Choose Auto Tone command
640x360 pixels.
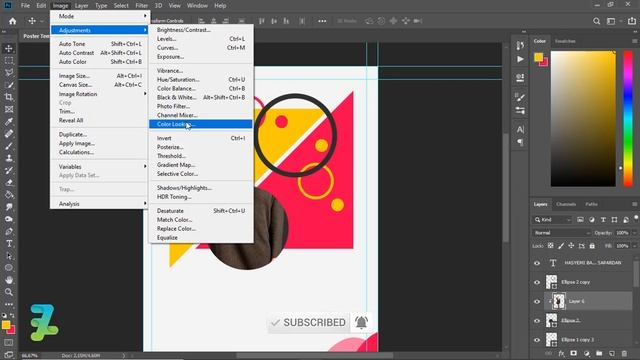[100, 44]
